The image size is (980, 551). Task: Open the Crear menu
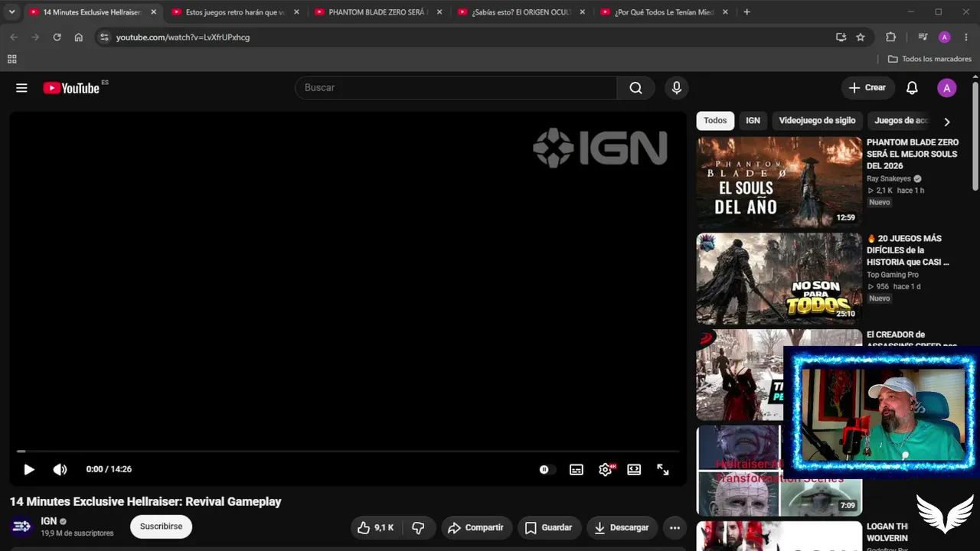[867, 88]
